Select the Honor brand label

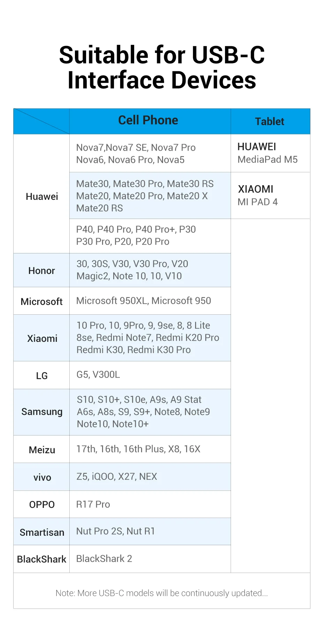pyautogui.click(x=42, y=271)
